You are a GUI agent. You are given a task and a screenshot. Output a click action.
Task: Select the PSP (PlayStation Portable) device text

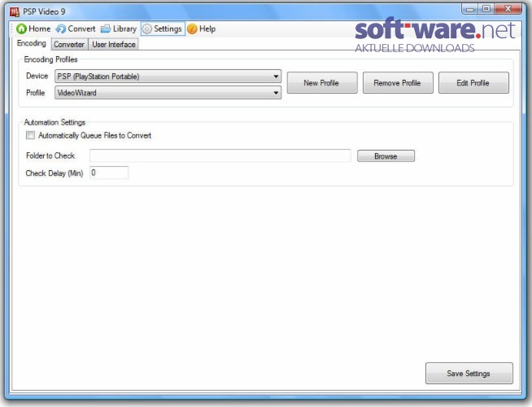pyautogui.click(x=98, y=77)
